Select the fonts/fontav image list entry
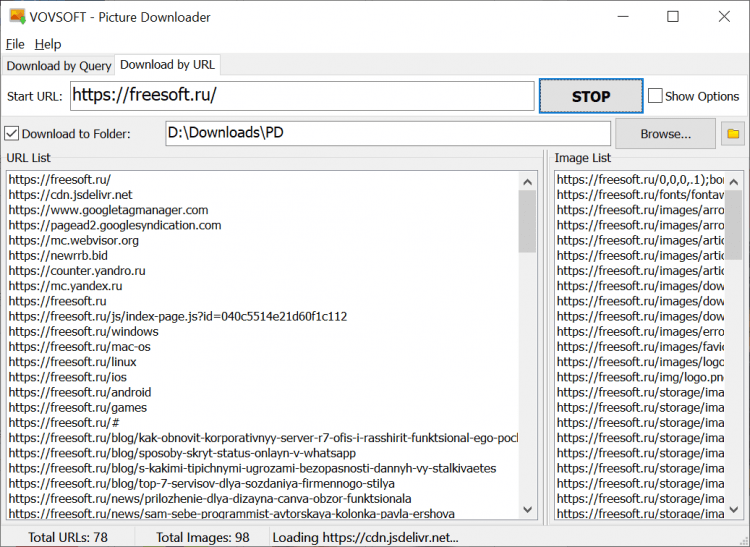Image resolution: width=750 pixels, height=547 pixels. pyautogui.click(x=640, y=195)
